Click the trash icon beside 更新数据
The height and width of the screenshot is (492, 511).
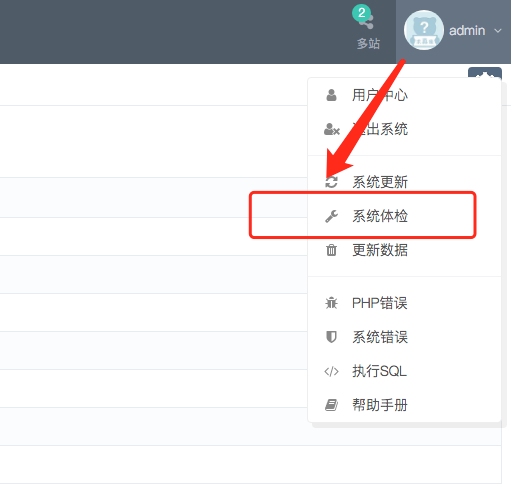[331, 250]
